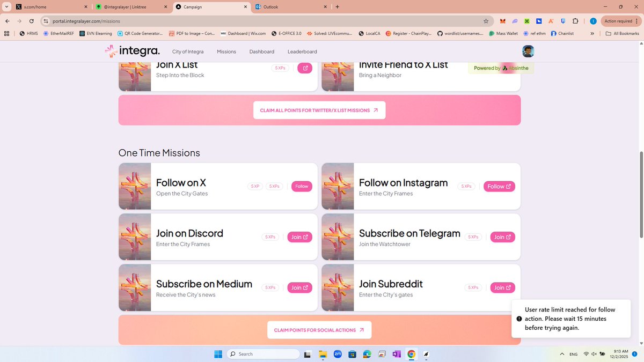
Task: Click Claim Points for Social Actions
Action: click(x=319, y=330)
